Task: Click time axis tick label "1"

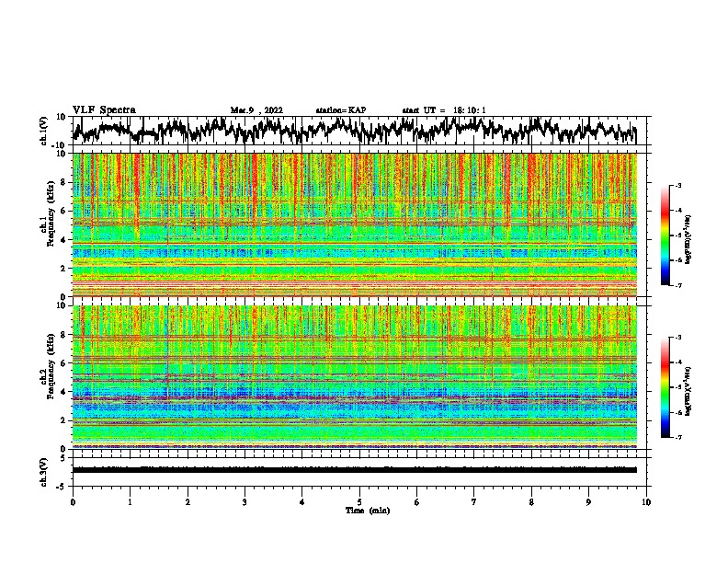Action: [x=130, y=502]
